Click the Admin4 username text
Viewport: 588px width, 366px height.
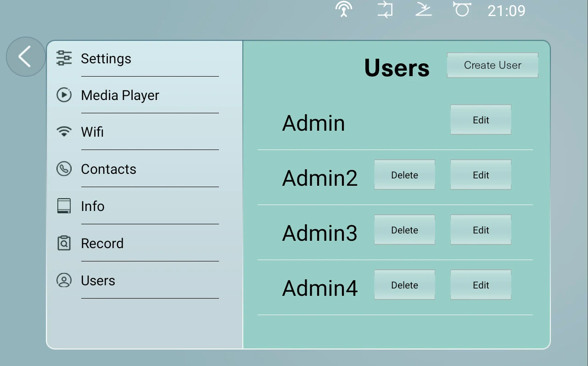pyautogui.click(x=320, y=288)
